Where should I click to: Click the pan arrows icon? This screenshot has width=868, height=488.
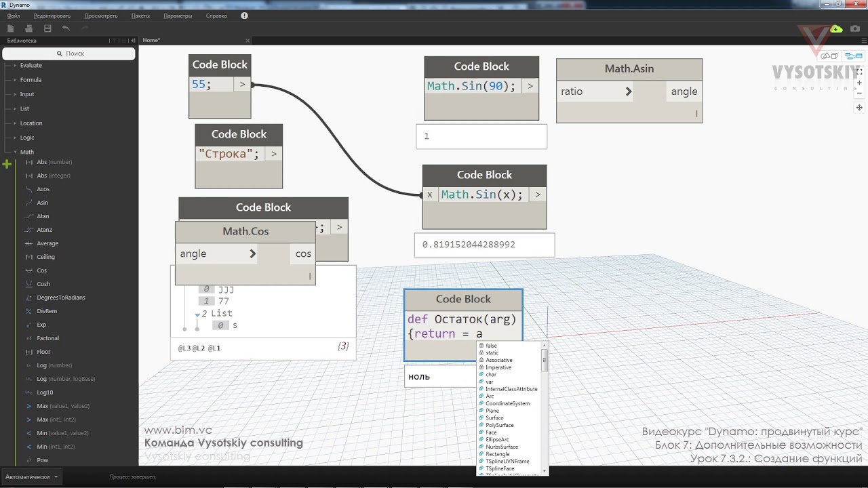click(x=859, y=108)
